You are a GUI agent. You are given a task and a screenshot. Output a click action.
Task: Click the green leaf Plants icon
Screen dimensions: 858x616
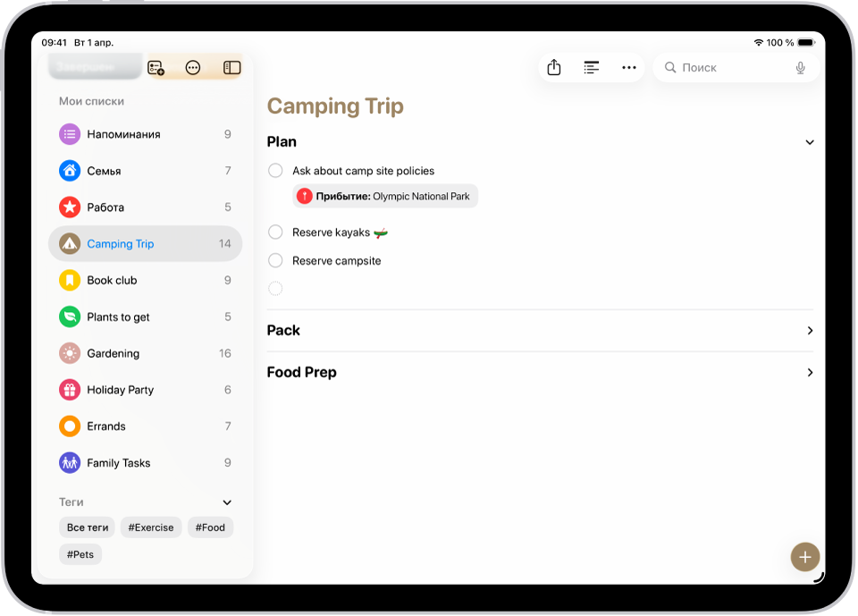(70, 316)
